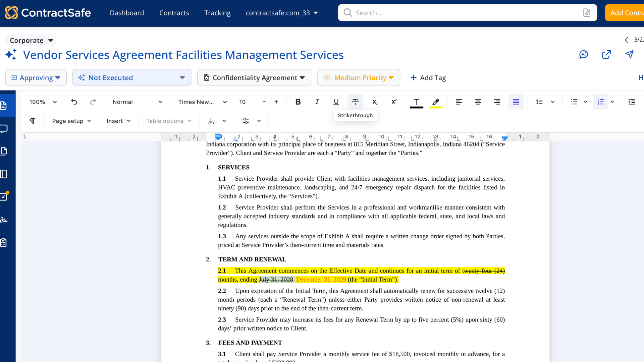
Task: Open contract in new window icon
Action: tap(606, 54)
